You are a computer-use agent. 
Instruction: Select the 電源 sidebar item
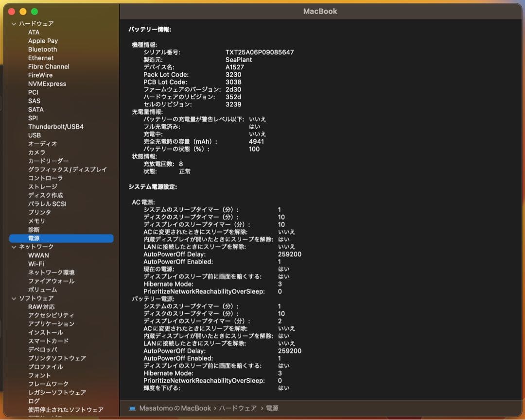tap(34, 238)
